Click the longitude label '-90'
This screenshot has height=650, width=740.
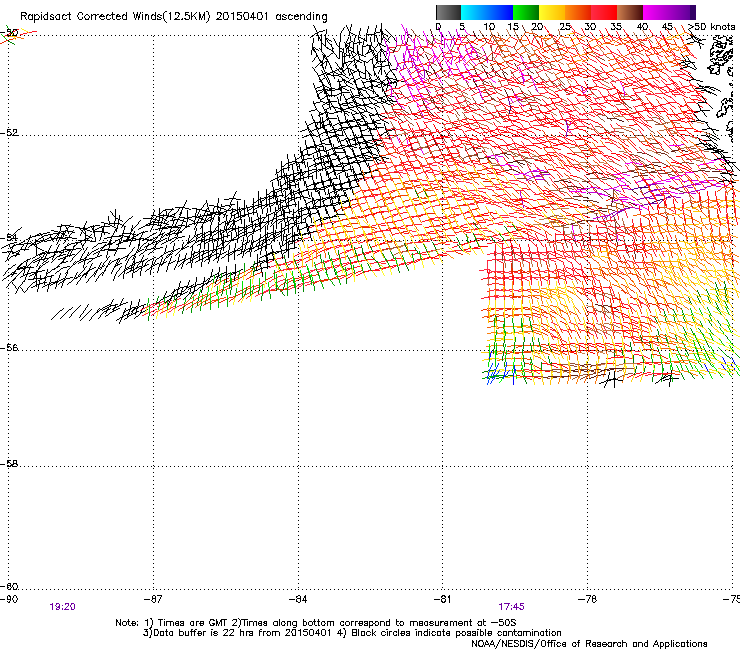[9, 599]
